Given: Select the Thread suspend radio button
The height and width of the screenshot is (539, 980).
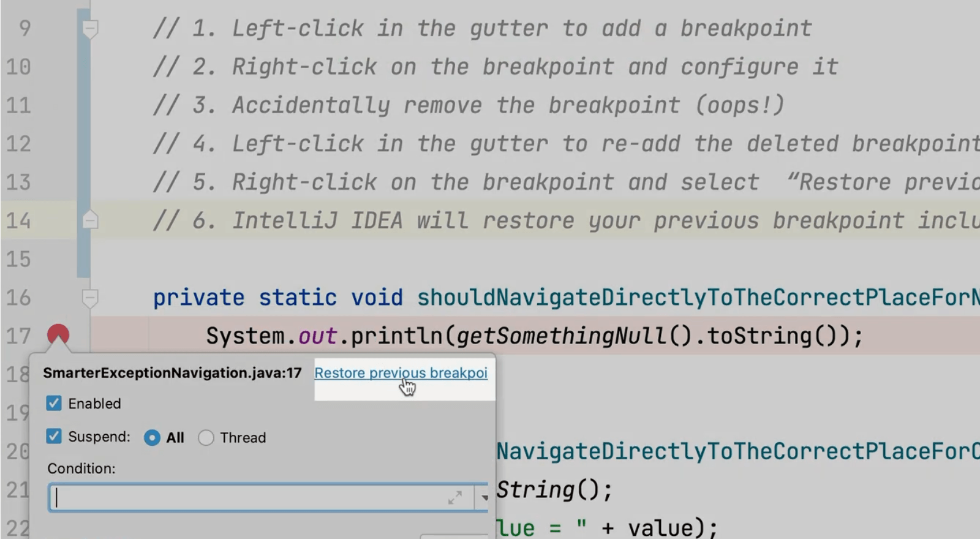Looking at the screenshot, I should (206, 437).
